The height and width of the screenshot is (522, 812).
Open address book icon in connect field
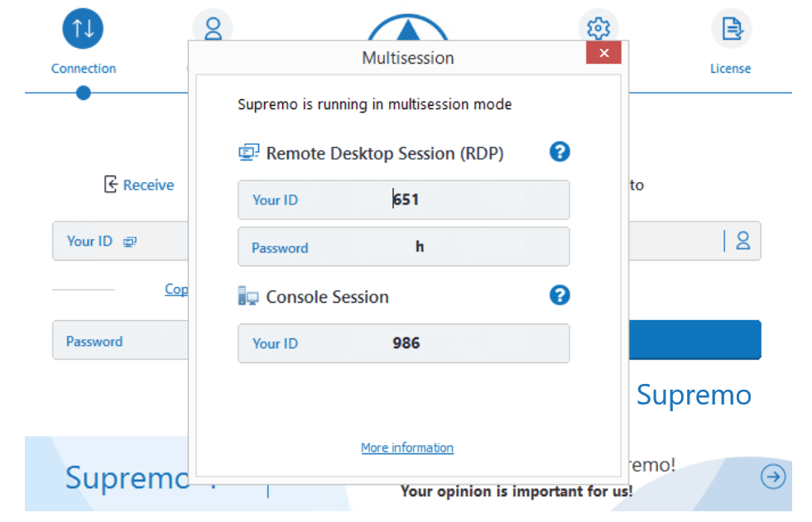tap(743, 241)
